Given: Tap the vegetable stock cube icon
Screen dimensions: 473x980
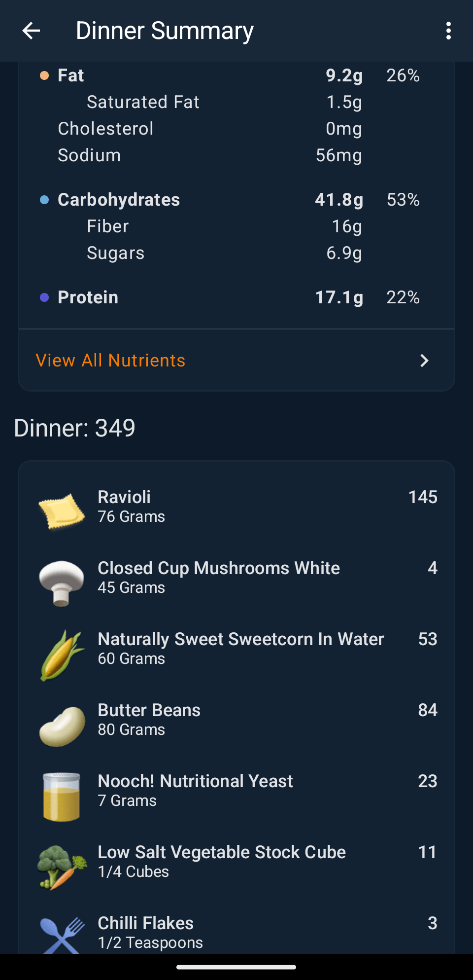Looking at the screenshot, I should (62, 867).
